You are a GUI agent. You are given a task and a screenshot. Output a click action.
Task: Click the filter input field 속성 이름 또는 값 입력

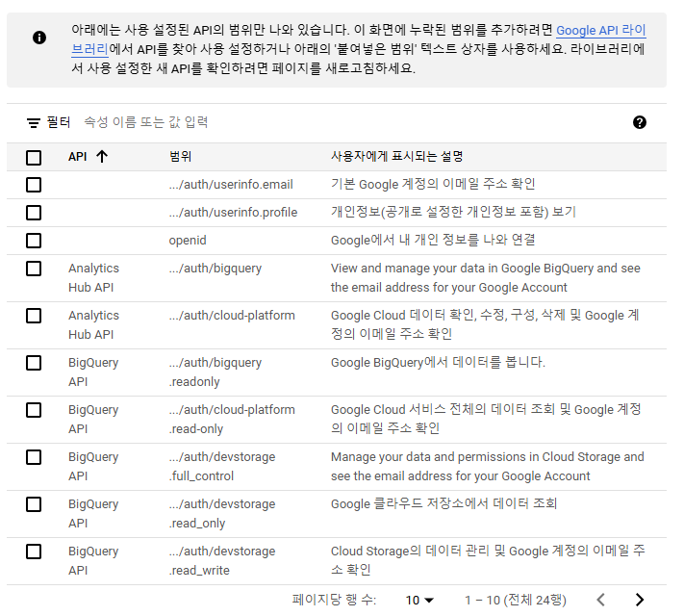(145, 122)
